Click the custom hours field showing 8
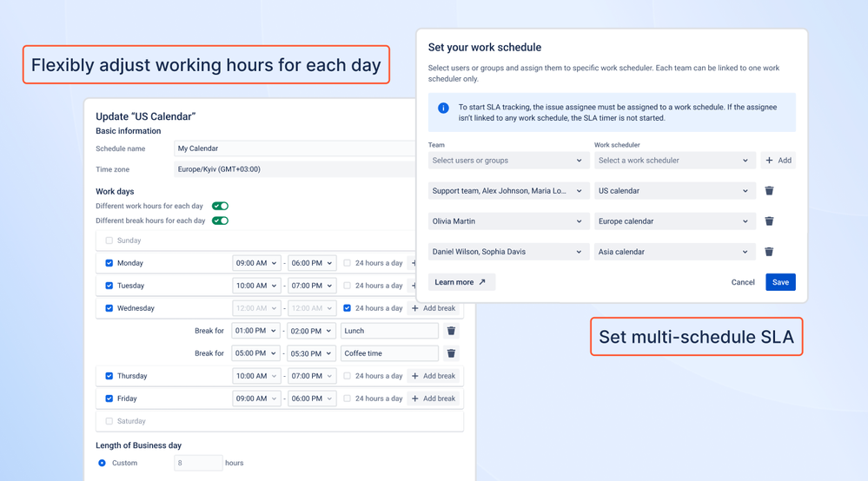 pyautogui.click(x=198, y=464)
